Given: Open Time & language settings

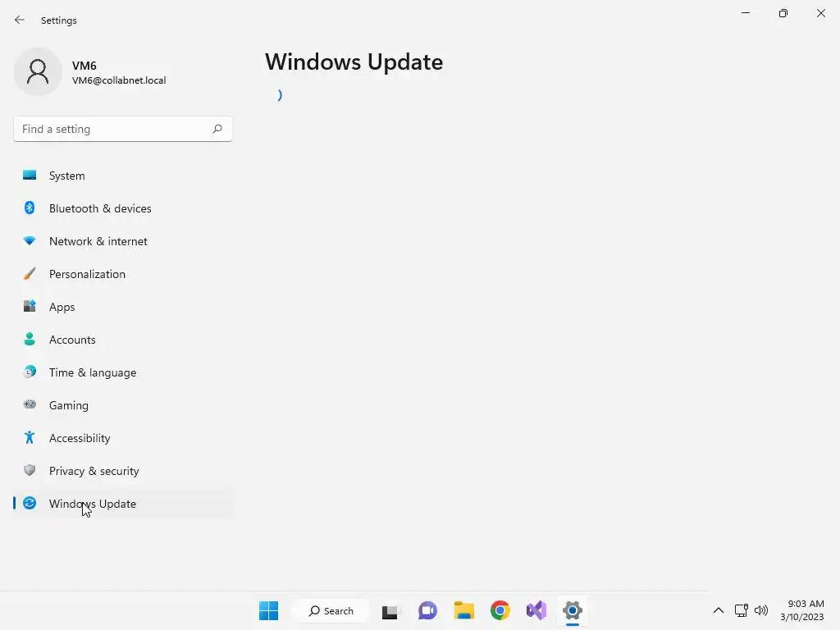Looking at the screenshot, I should 123,372.
